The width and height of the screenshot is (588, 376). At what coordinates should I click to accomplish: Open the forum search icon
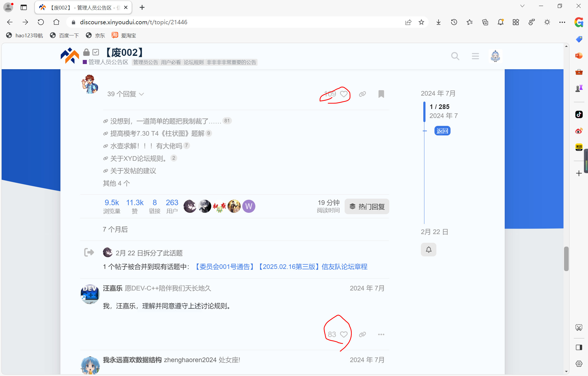point(455,56)
